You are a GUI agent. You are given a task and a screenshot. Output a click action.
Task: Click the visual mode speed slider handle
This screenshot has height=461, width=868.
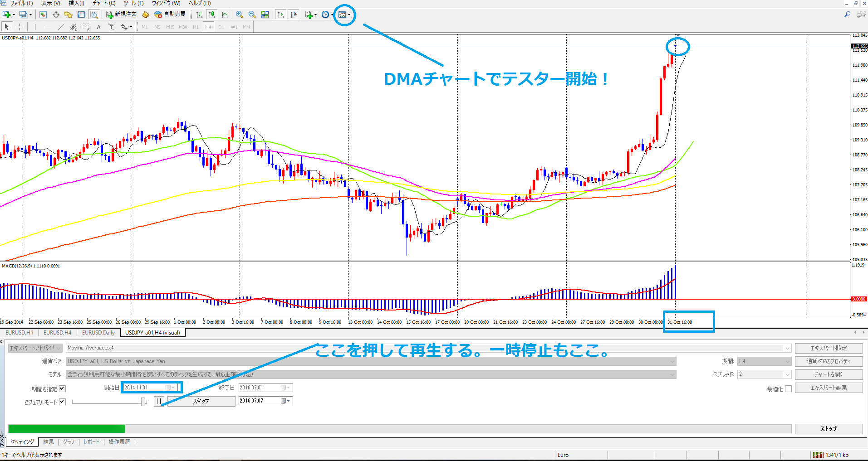click(143, 402)
